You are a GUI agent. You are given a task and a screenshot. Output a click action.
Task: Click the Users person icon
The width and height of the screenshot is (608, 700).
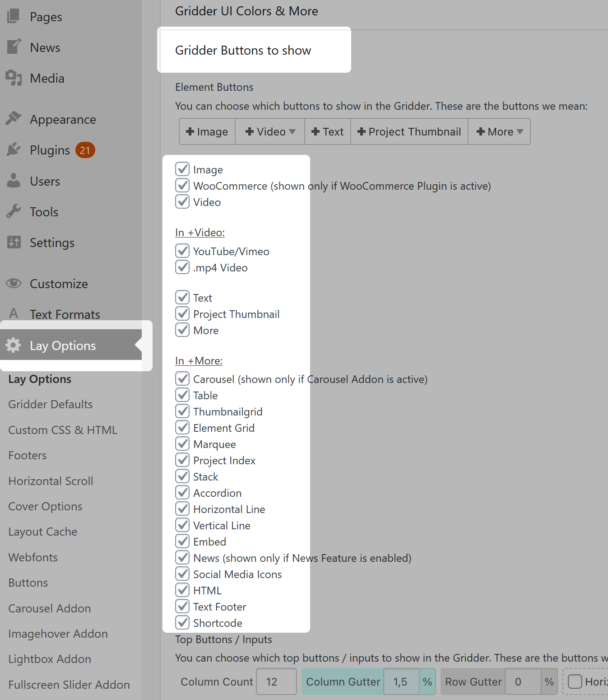(14, 181)
